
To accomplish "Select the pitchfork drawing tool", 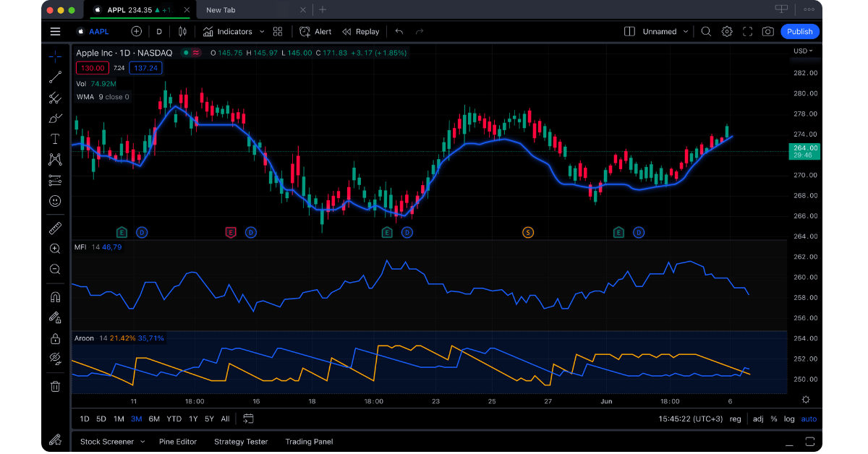I will pos(55,98).
